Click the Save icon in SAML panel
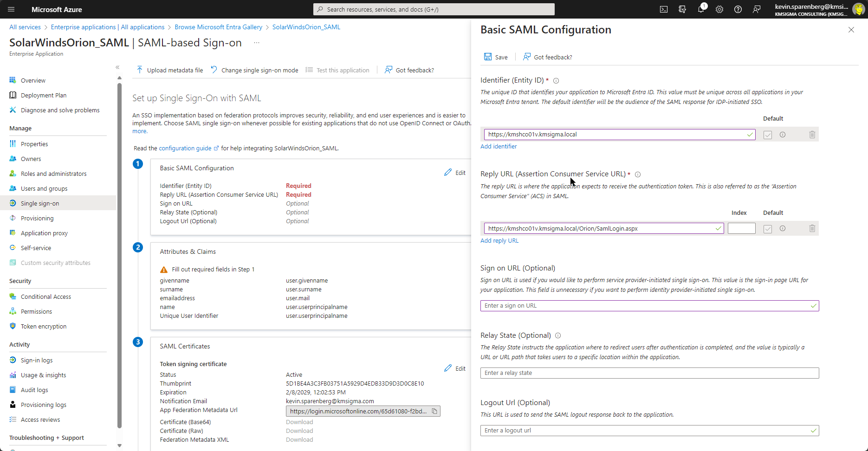Screen dimensions: 868x451 pos(488,57)
